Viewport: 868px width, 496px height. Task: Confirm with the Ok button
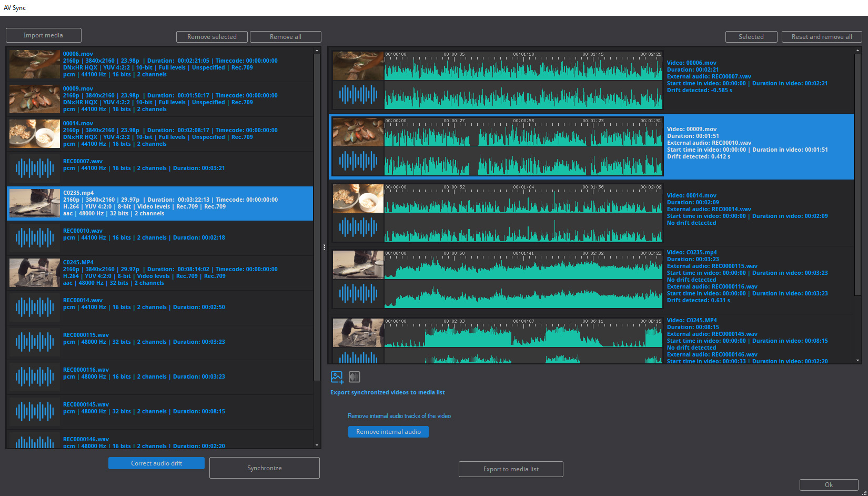pos(829,485)
